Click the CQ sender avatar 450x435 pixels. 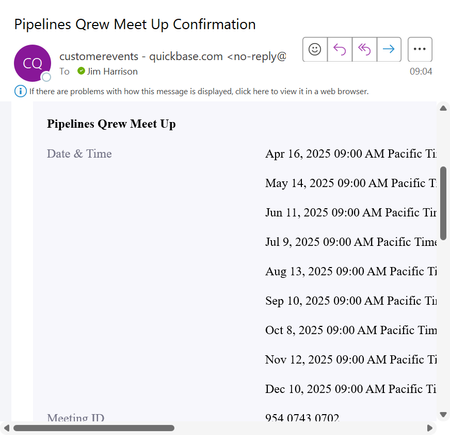32,63
